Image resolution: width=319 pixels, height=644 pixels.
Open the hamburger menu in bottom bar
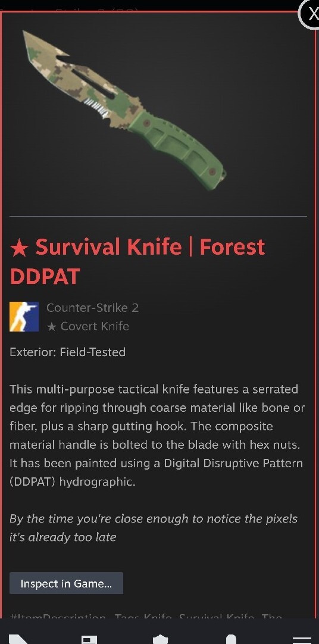(302, 639)
